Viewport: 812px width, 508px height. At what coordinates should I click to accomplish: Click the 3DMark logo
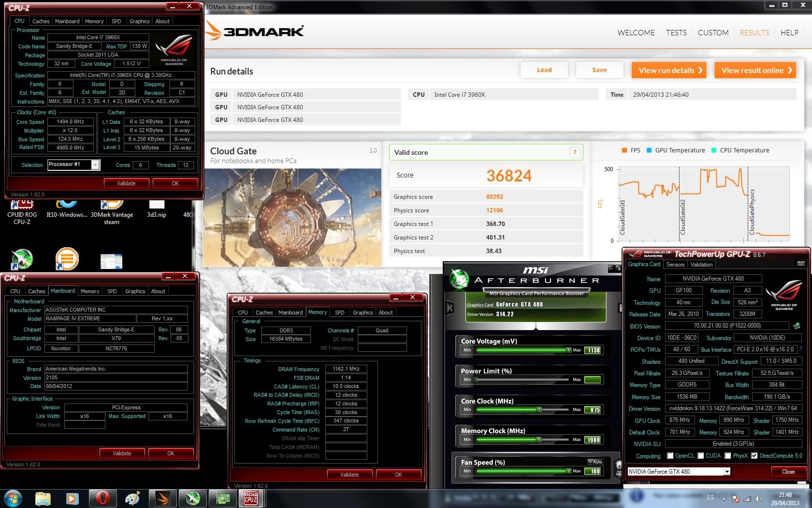[x=255, y=31]
